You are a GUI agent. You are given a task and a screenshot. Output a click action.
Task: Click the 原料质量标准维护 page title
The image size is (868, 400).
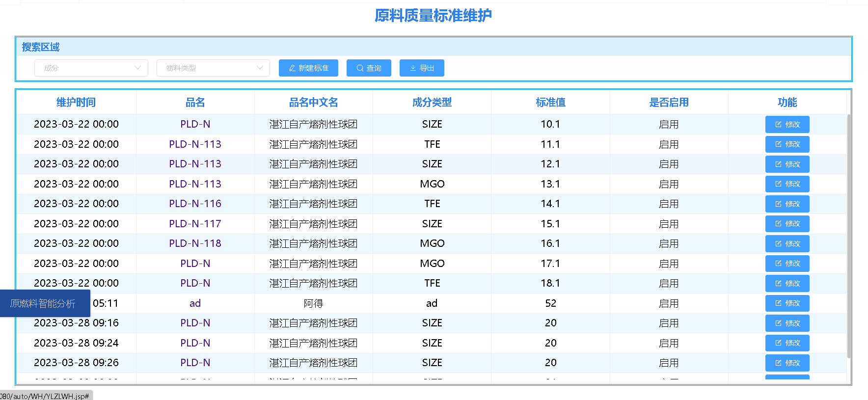tap(433, 16)
